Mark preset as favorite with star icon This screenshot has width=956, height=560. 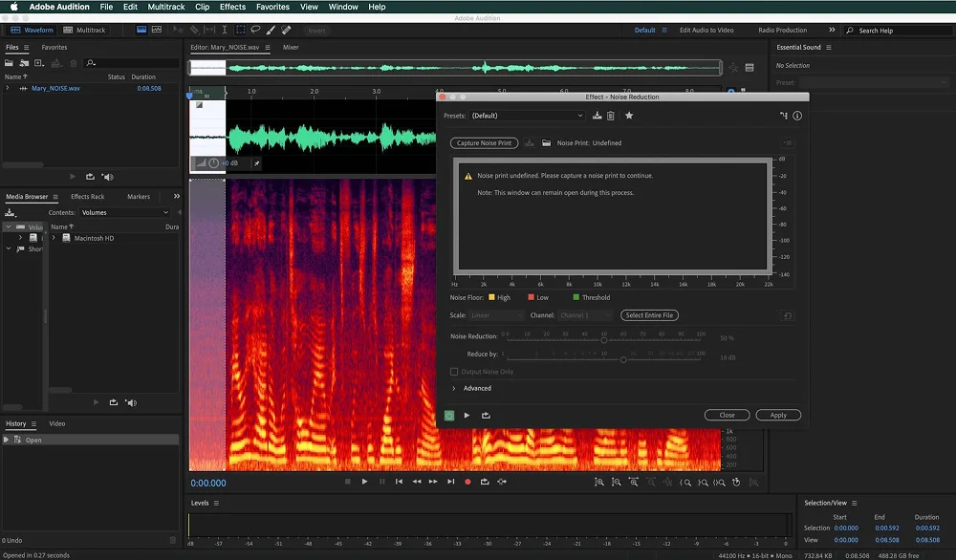tap(629, 116)
